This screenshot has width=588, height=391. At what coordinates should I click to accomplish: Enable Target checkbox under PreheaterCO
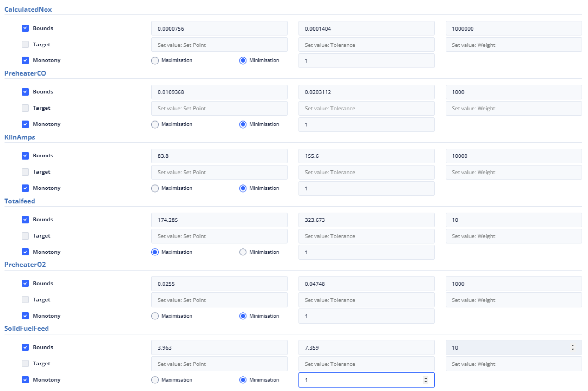(x=25, y=108)
